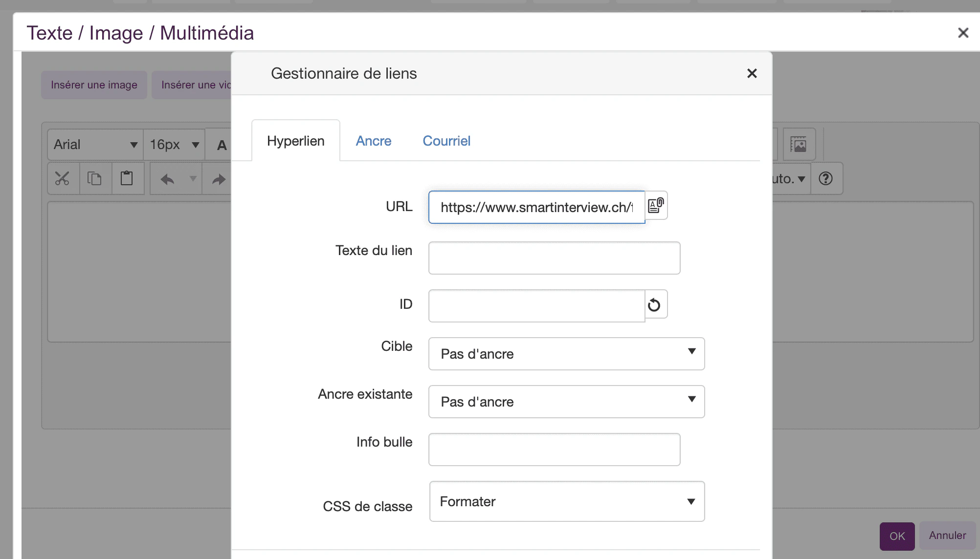Click the regenerate ID refresh icon

coord(654,305)
